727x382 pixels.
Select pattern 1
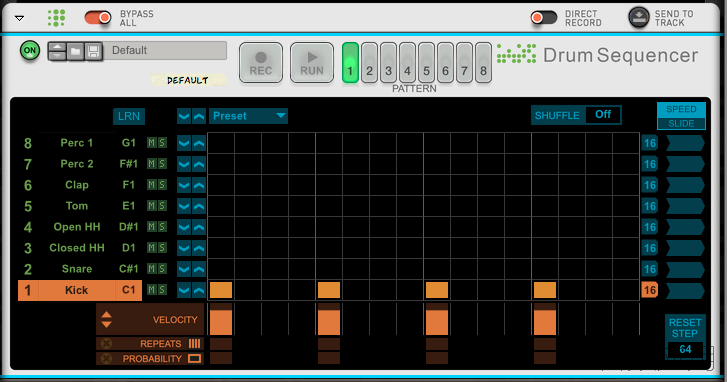[x=351, y=63]
